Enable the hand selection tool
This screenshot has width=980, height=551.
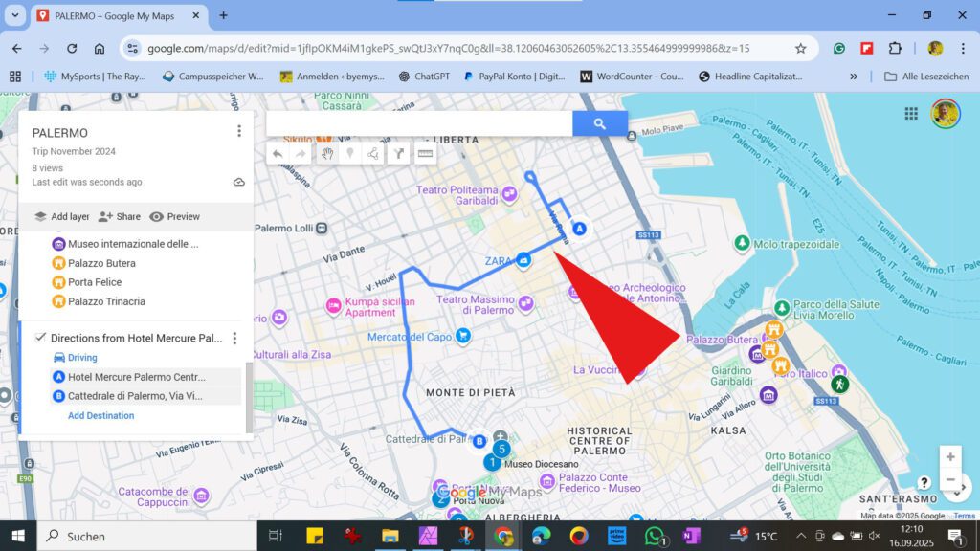[328, 153]
